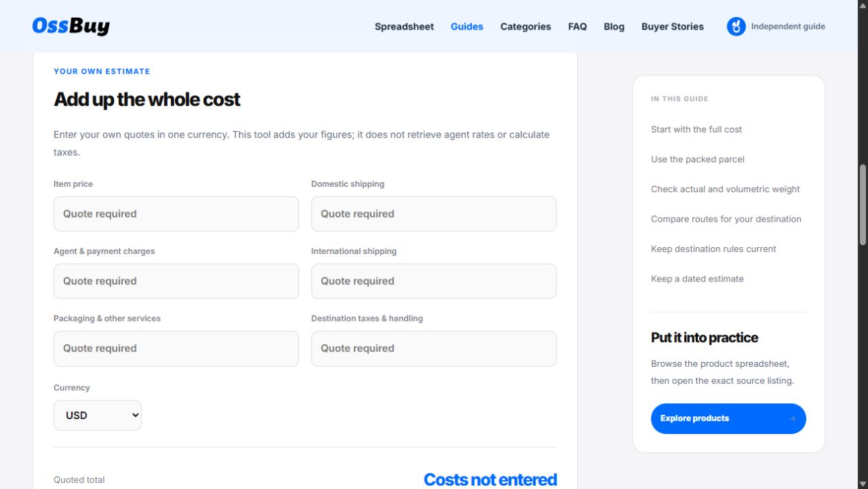The width and height of the screenshot is (868, 489).
Task: Click the Costs not entered total
Action: [490, 479]
